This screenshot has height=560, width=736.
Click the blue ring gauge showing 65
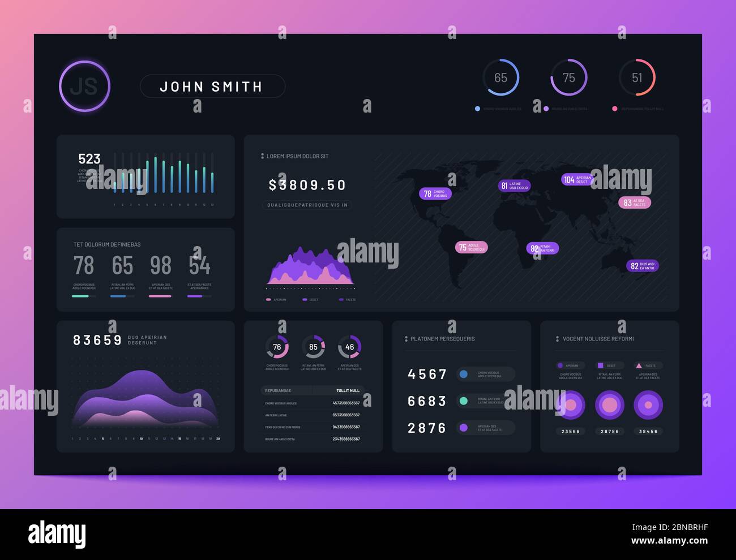(x=500, y=77)
